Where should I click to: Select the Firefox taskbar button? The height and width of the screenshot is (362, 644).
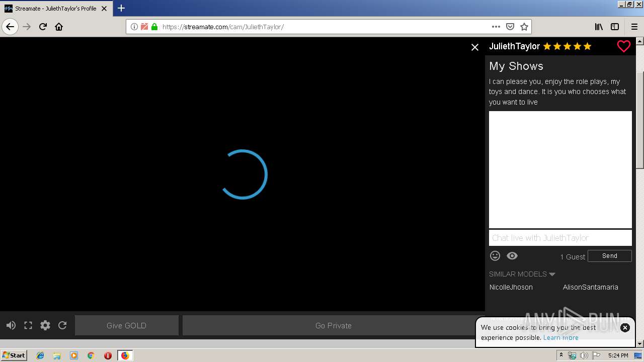pyautogui.click(x=125, y=355)
